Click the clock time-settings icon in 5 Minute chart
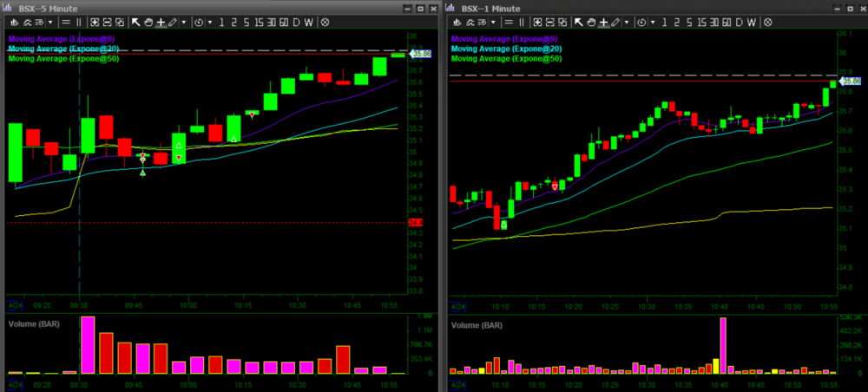868x392 pixels. [x=199, y=22]
